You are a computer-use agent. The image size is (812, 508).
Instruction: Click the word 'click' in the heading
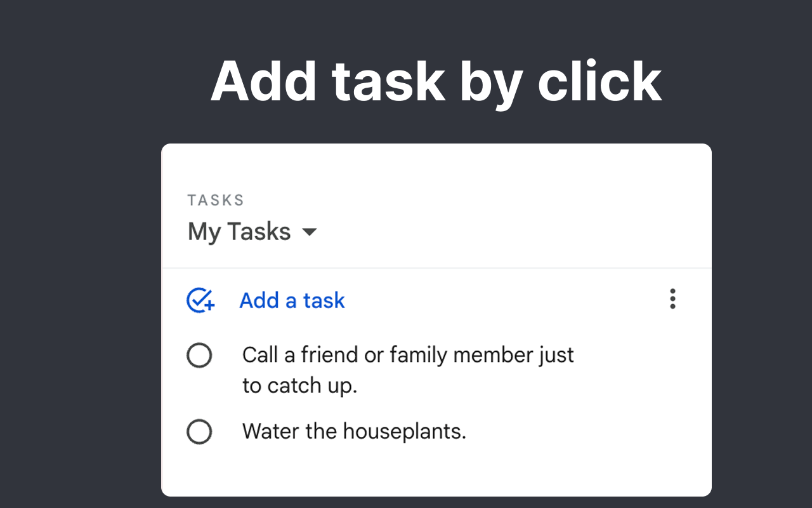[599, 81]
